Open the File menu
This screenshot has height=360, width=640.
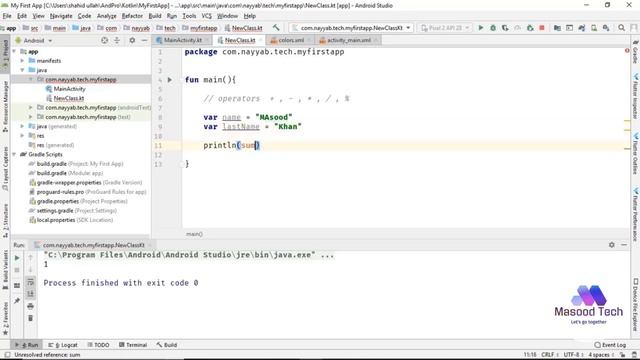(x=7, y=16)
